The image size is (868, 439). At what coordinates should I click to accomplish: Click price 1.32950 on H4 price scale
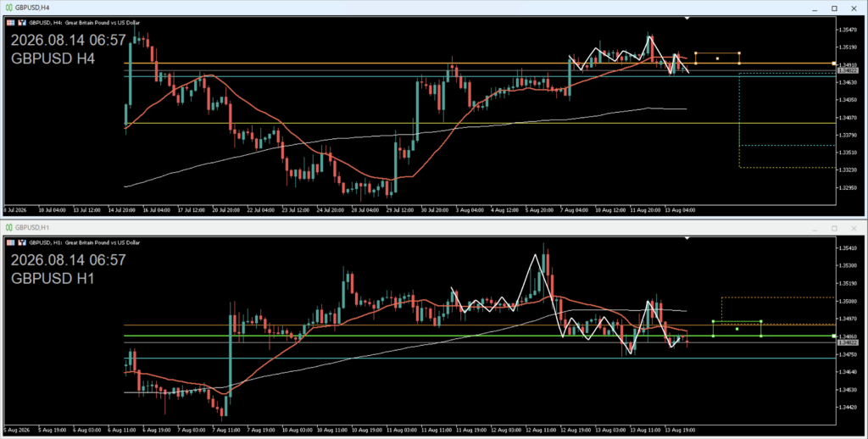pos(847,187)
